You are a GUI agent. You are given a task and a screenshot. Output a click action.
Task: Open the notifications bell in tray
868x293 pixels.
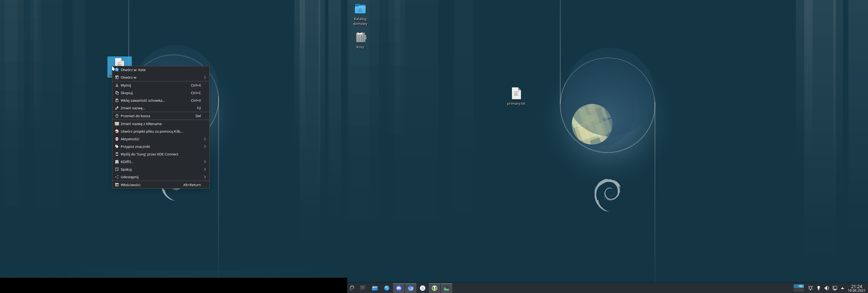[810, 288]
